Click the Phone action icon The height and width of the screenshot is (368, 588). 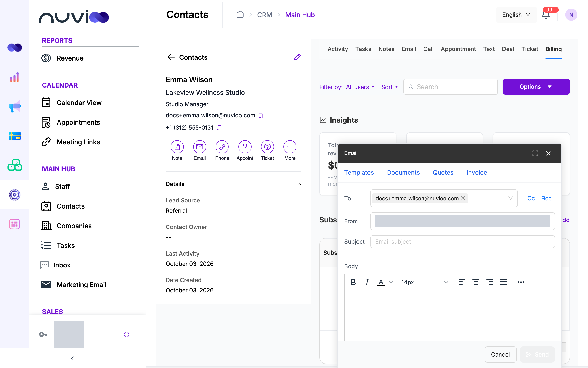tap(222, 147)
